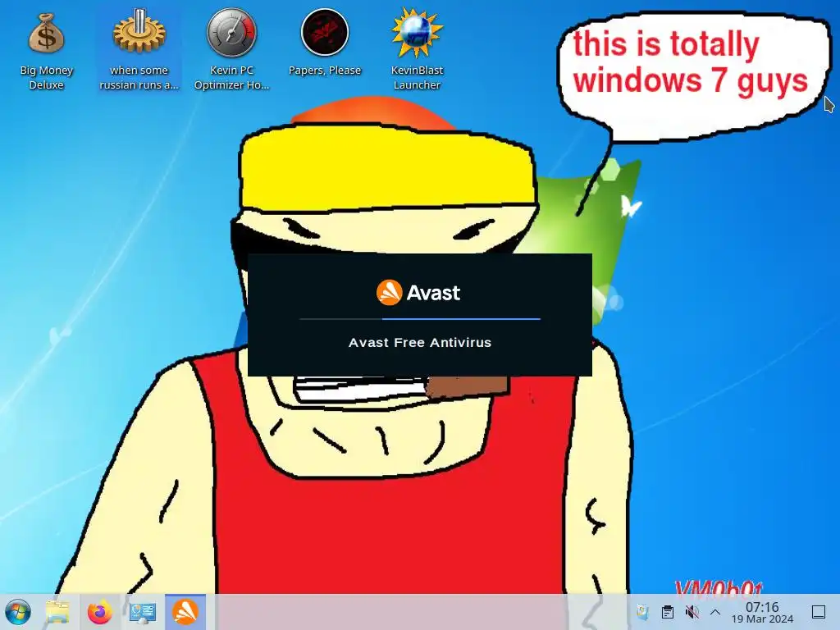Open Firefox from the taskbar
The width and height of the screenshot is (840, 630).
100,612
